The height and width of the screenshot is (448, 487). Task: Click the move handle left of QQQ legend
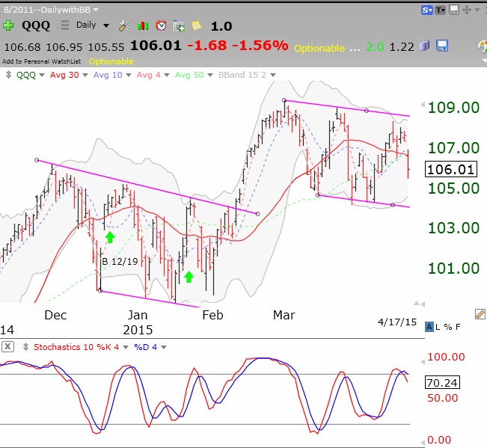point(9,75)
